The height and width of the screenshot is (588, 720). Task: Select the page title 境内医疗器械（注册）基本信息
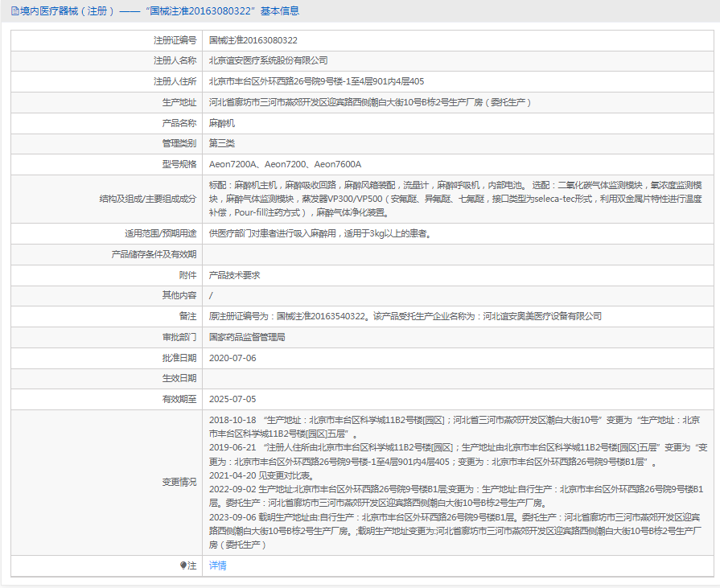pos(160,11)
